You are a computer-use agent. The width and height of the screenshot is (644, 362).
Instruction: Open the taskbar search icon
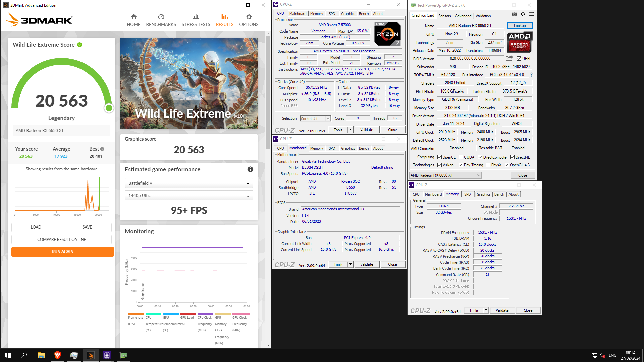[x=24, y=355]
